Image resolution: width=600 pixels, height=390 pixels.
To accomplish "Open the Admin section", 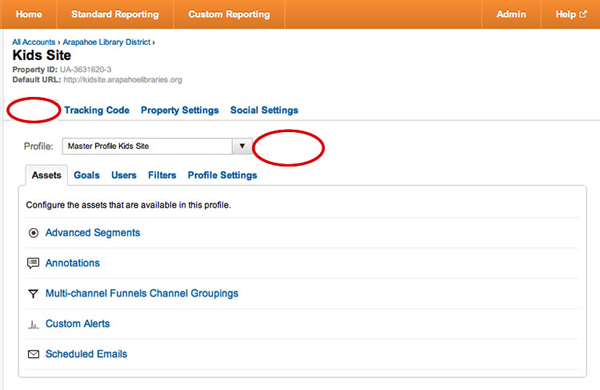I will pyautogui.click(x=511, y=14).
